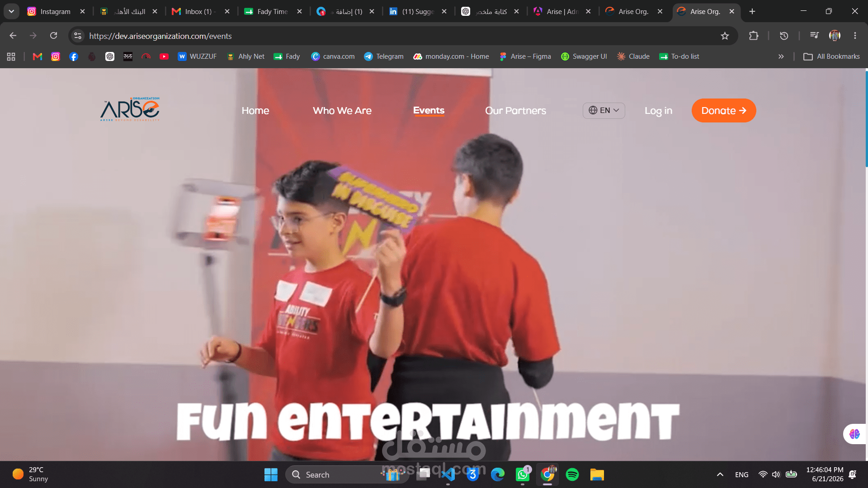Switch to the LinkedIn Suggestions tab
The height and width of the screenshot is (488, 868).
click(x=417, y=11)
